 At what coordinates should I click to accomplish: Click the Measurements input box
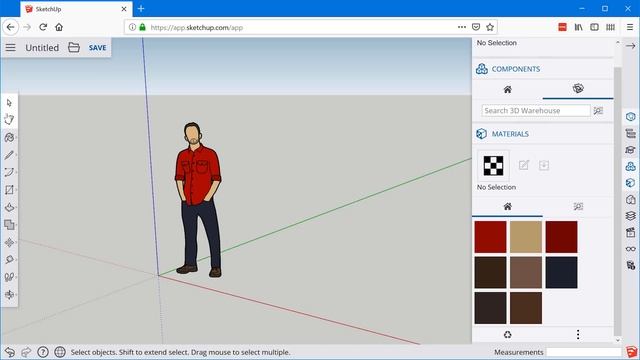tap(584, 352)
